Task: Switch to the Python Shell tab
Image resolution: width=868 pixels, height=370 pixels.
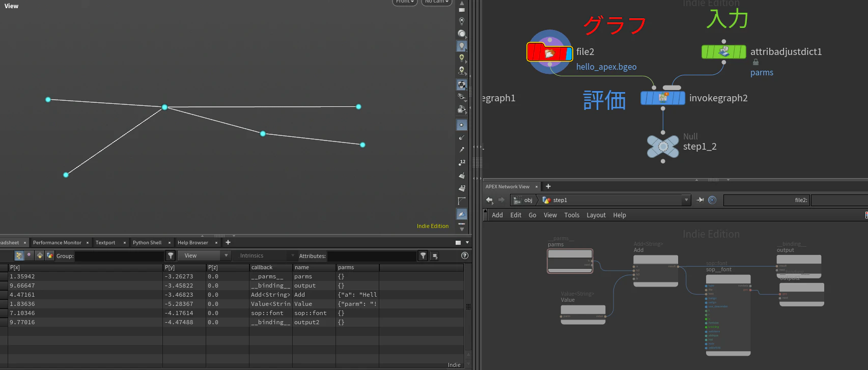Action: pyautogui.click(x=147, y=243)
